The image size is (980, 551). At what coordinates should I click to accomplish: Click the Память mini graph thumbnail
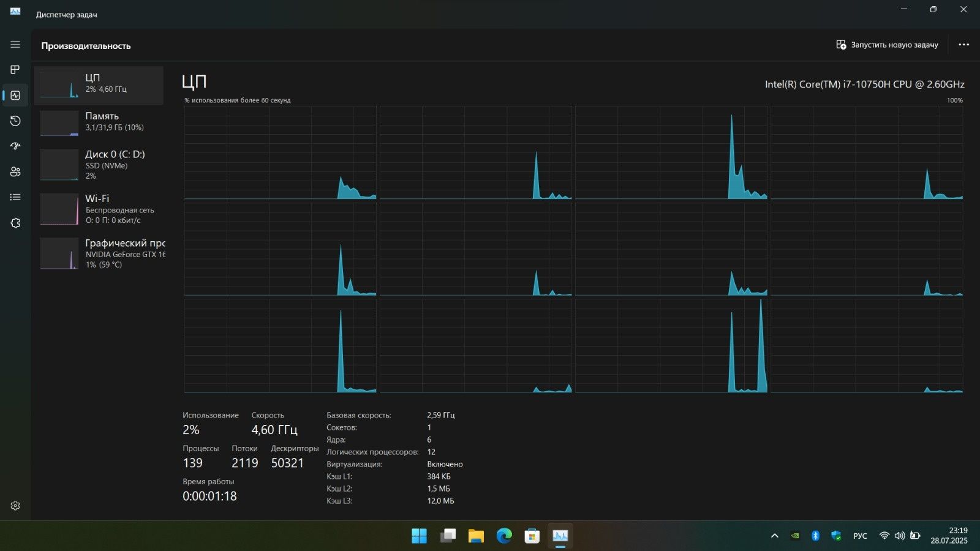point(59,124)
